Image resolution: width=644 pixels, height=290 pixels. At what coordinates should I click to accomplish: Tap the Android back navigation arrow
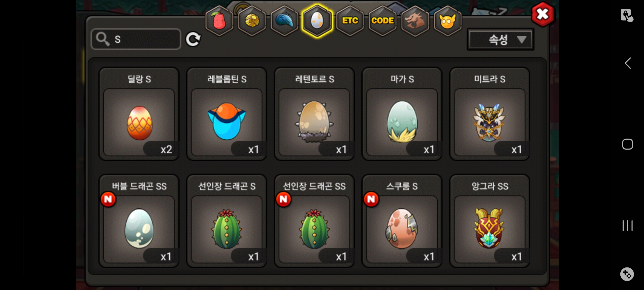(x=628, y=63)
